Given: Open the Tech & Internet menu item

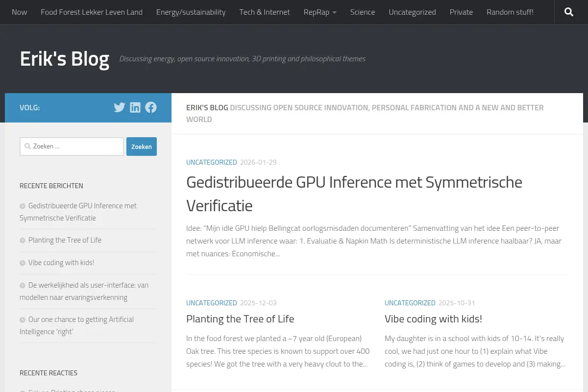Looking at the screenshot, I should tap(265, 12).
